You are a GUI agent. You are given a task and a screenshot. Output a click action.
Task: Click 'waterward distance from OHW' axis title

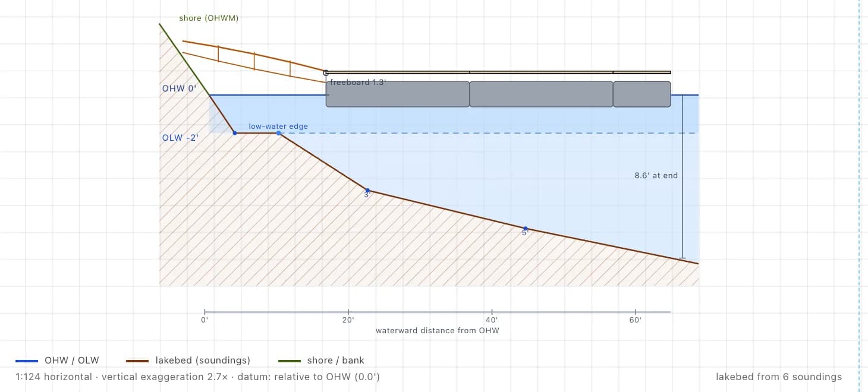(x=438, y=331)
